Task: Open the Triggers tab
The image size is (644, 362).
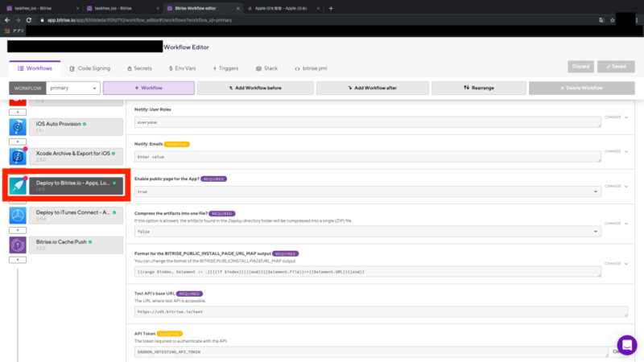Action: pos(225,68)
